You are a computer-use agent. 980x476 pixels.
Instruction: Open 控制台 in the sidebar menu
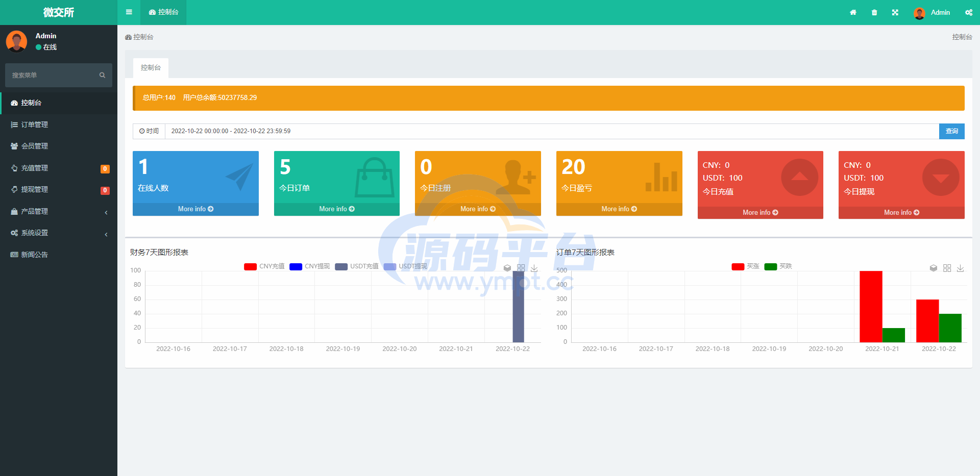pyautogui.click(x=59, y=103)
